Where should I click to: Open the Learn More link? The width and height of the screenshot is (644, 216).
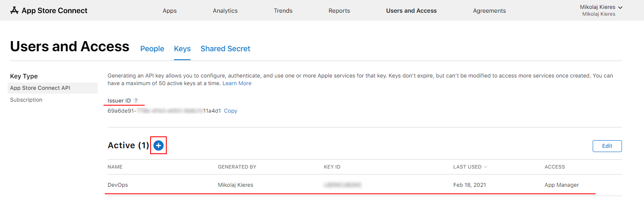pos(237,83)
